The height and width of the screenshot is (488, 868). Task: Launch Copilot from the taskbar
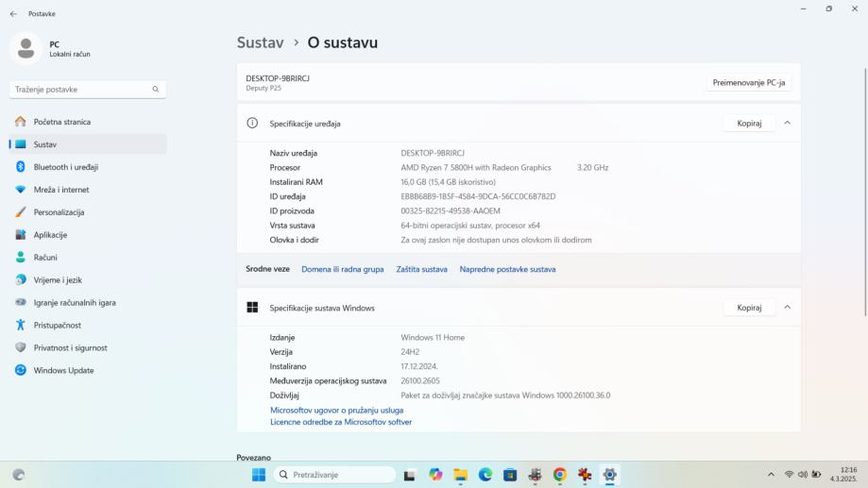pos(435,475)
